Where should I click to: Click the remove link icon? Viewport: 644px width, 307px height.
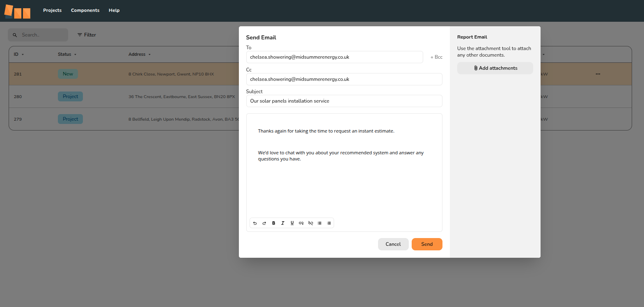pyautogui.click(x=311, y=223)
